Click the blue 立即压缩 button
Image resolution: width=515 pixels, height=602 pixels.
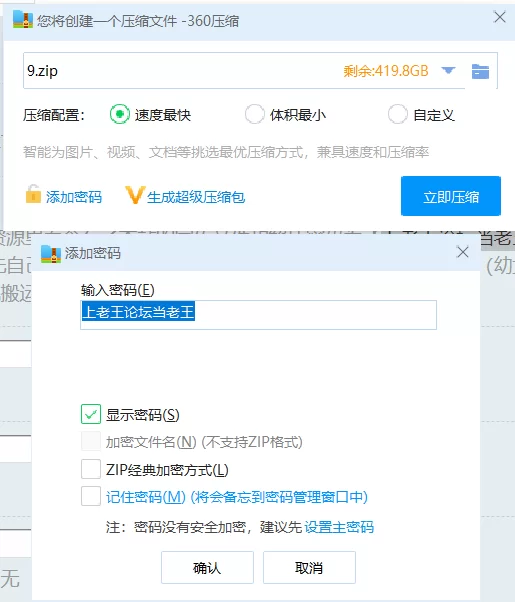(451, 196)
